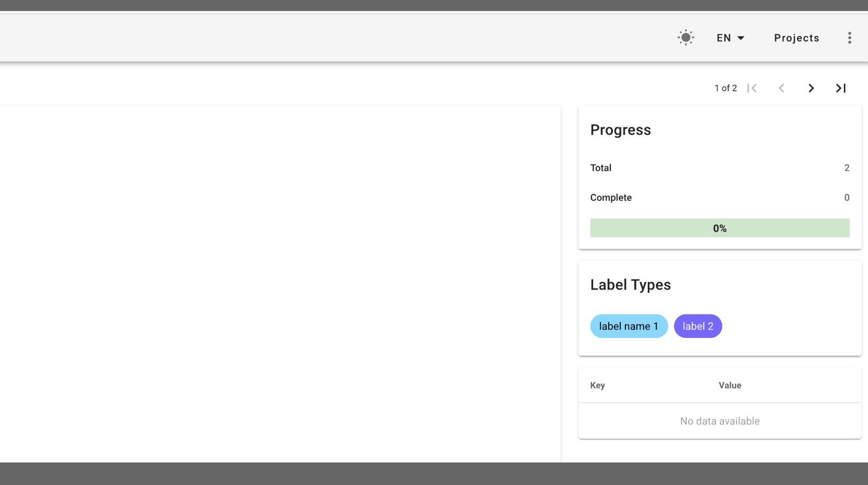The image size is (868, 485).
Task: Click the 0% progress bar
Action: [719, 228]
